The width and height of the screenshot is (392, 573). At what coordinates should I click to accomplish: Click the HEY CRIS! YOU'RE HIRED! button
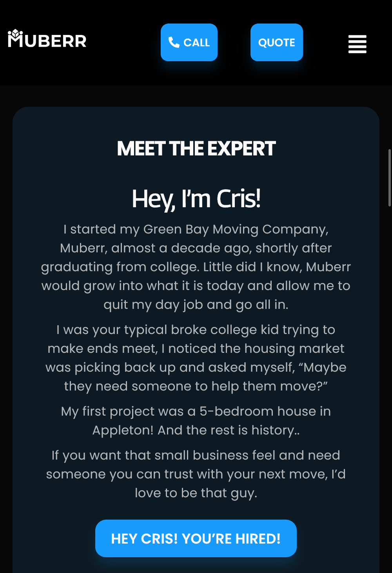tap(196, 538)
